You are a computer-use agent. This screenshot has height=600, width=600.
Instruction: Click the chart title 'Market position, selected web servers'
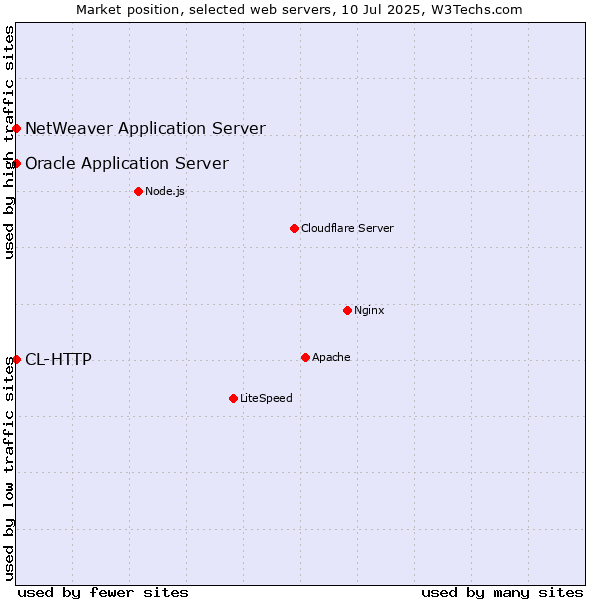coord(205,10)
